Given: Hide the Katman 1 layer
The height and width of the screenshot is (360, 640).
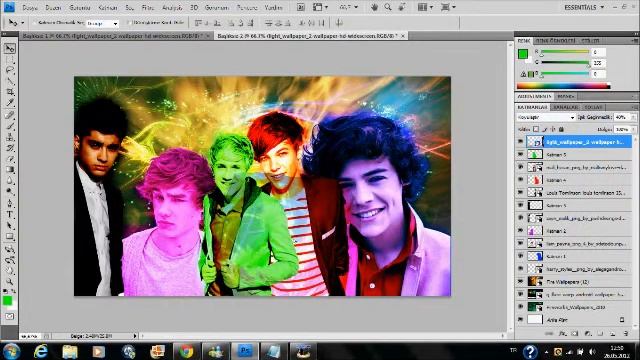Looking at the screenshot, I should tap(520, 256).
